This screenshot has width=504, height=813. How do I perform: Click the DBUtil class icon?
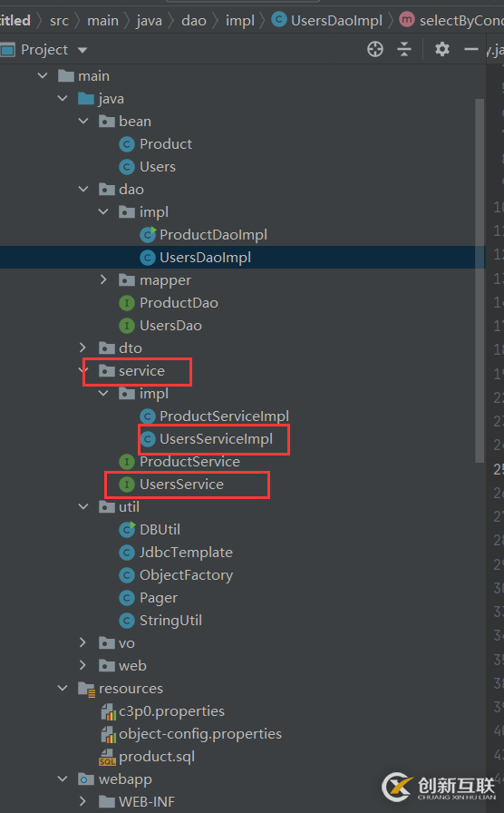(128, 529)
